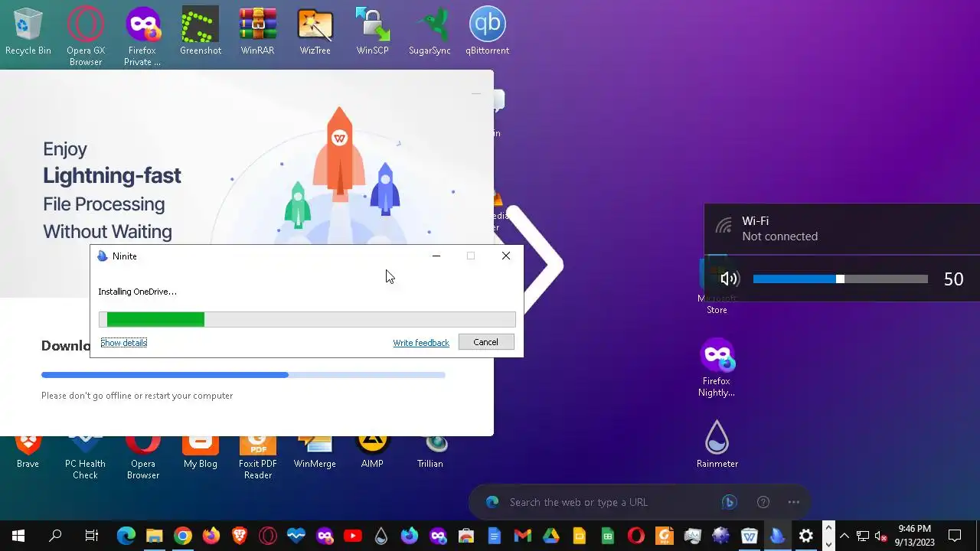Screen dimensions: 980x551
Task: Open the WPS Office installer taskbar icon
Action: (750, 536)
